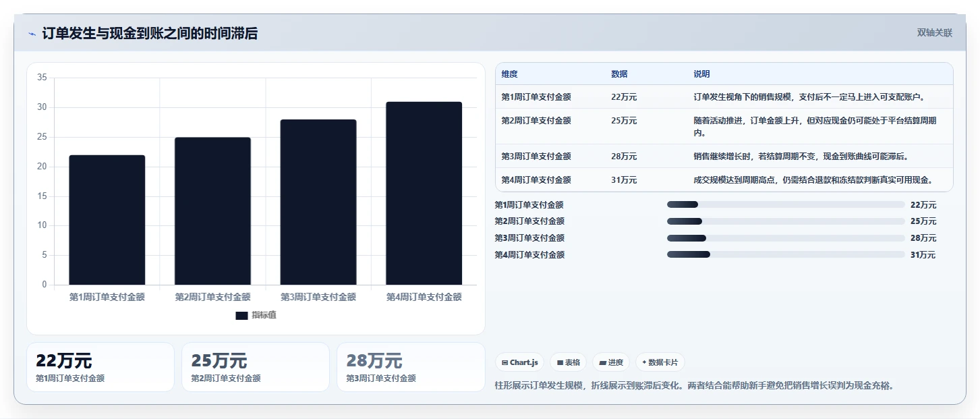Click x-axis label 第4周订单支付金额
Viewport: 980px width, 419px height.
coord(424,297)
